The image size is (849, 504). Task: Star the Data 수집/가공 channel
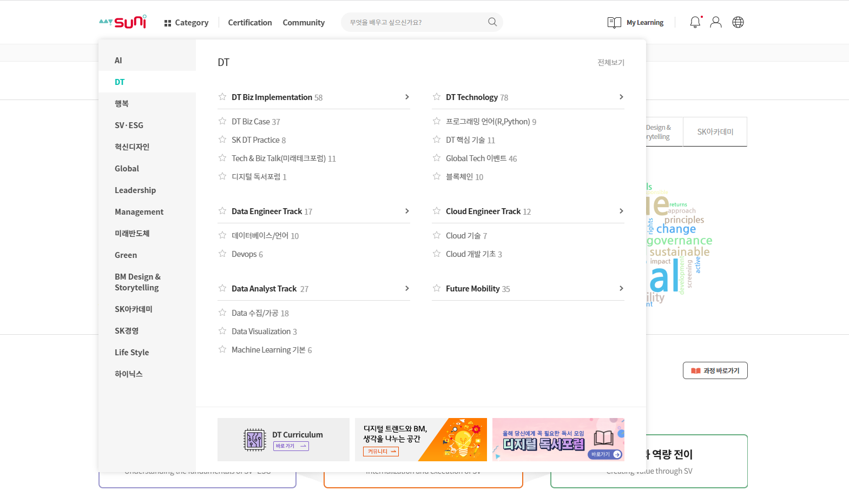(222, 313)
